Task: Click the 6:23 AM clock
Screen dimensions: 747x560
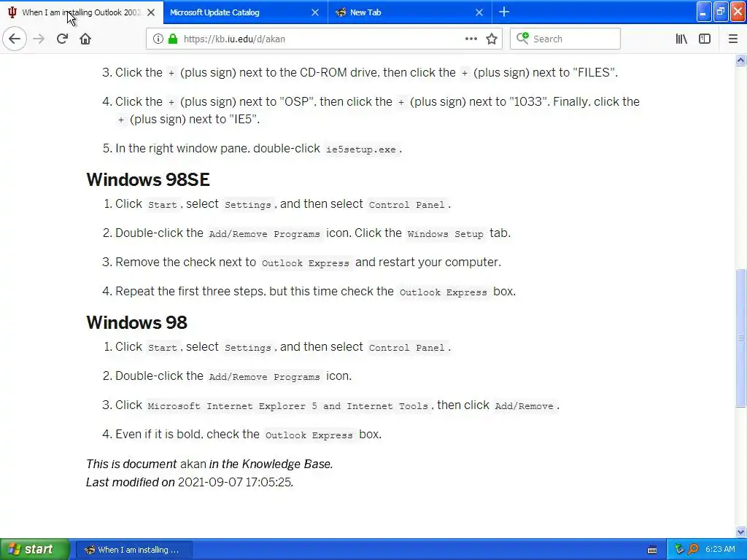Action: 720,550
